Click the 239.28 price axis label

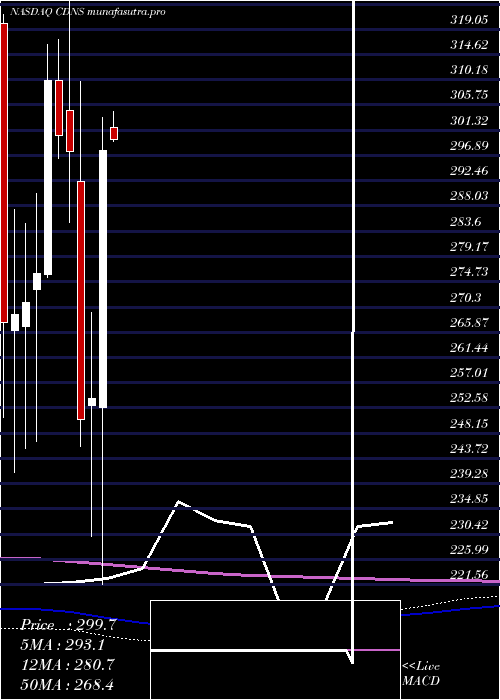(469, 474)
